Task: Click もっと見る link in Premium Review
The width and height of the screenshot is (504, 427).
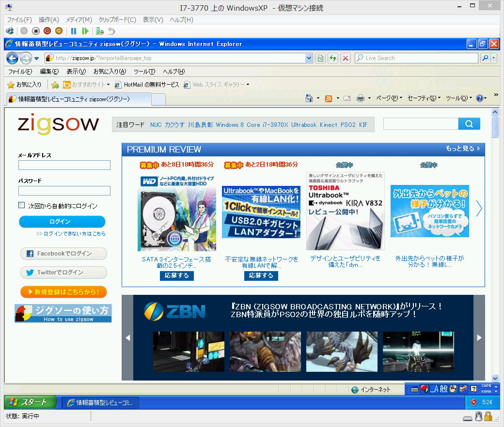Action: tap(462, 148)
